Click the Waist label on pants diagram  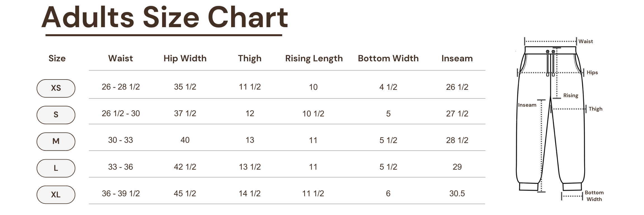586,41
